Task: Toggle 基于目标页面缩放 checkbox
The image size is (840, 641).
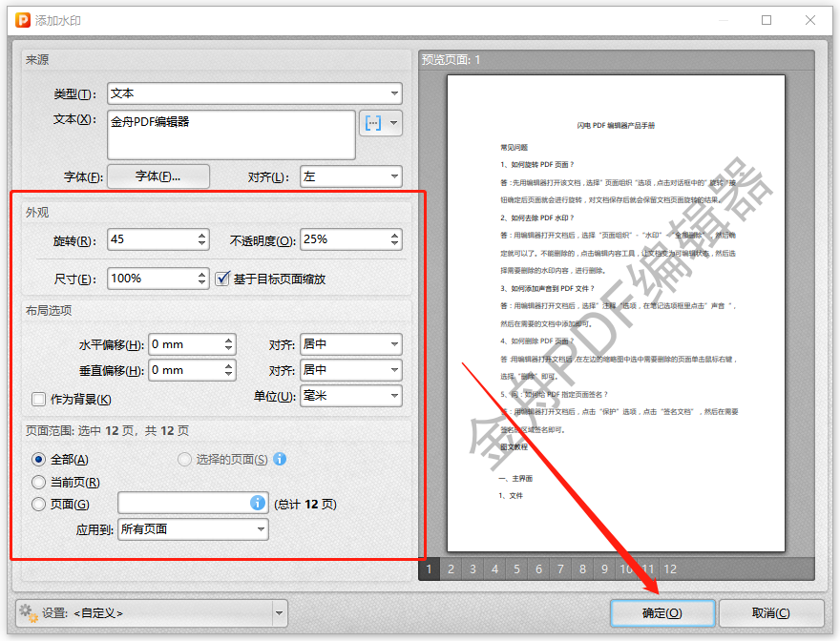Action: pyautogui.click(x=222, y=279)
